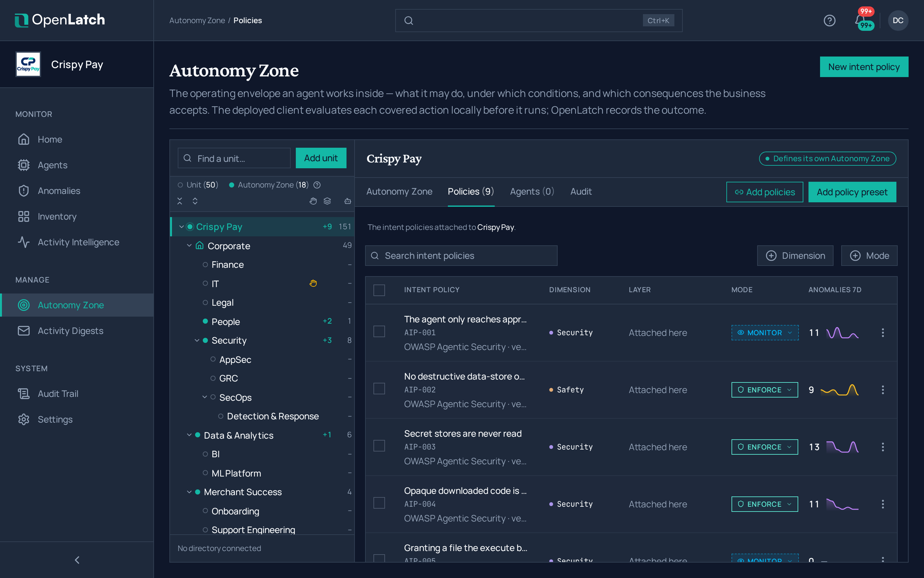
Task: Check the box for Secret stores are never read
Action: pyautogui.click(x=379, y=446)
